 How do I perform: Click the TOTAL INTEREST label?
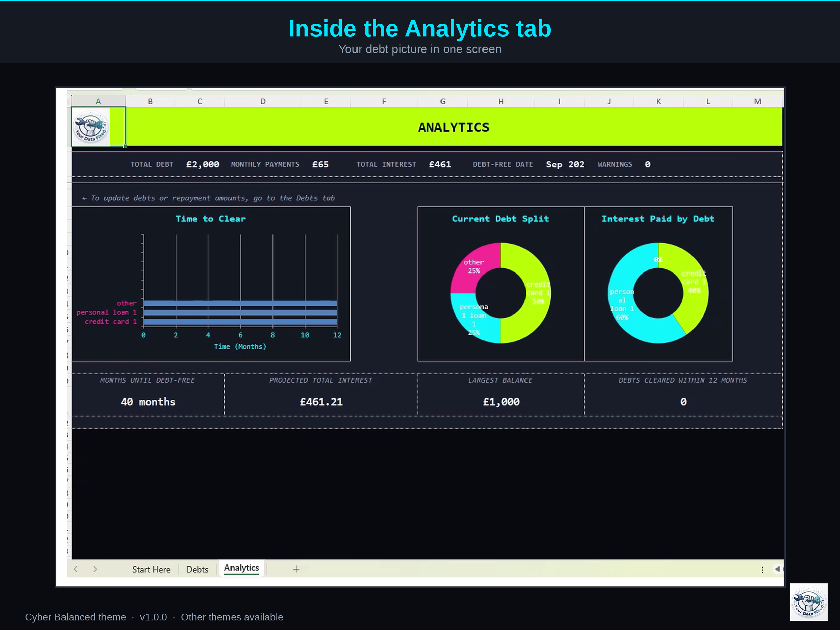coord(386,164)
